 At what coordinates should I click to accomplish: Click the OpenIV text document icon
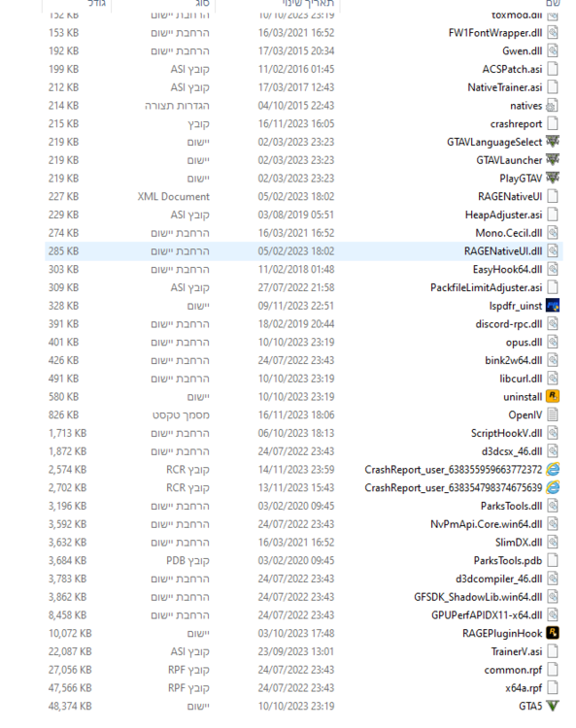tap(553, 414)
